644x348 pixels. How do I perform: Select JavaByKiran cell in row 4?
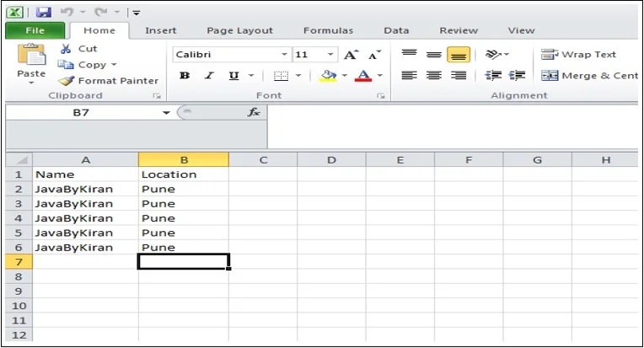coord(85,218)
